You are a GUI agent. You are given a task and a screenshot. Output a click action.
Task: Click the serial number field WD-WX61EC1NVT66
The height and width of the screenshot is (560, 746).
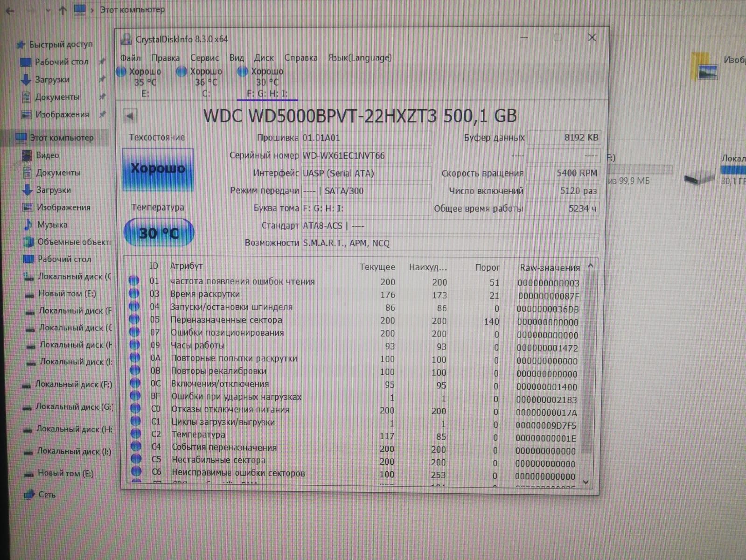[366, 156]
